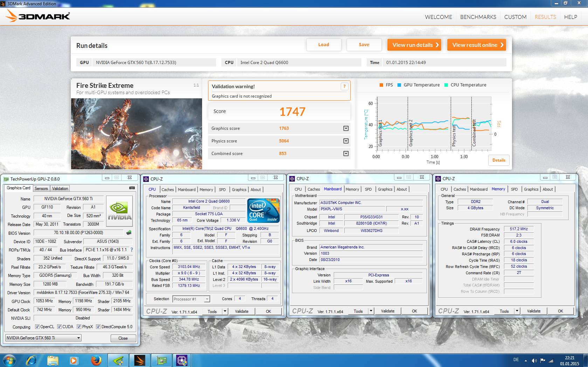
Task: Switch to the 3DMark taskbar icon
Action: (x=139, y=360)
